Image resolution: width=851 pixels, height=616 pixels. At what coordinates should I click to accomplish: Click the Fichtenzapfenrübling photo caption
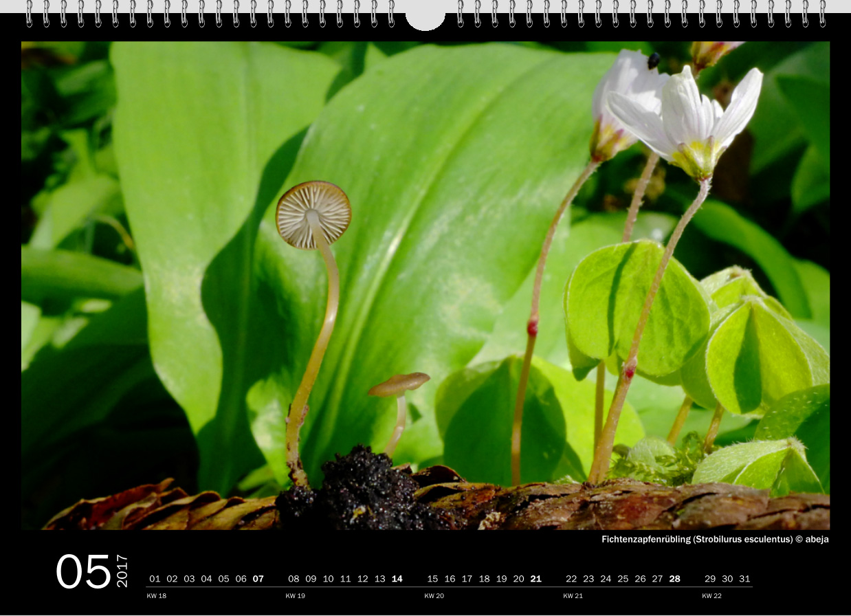[x=715, y=540]
